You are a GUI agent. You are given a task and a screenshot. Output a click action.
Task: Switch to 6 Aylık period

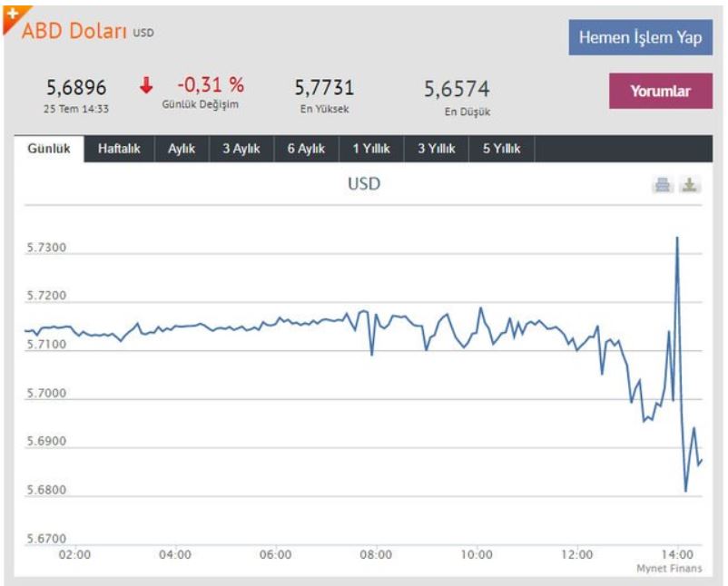point(306,150)
